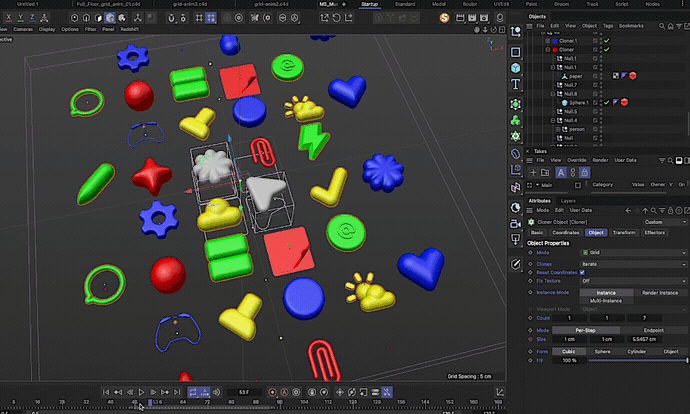Go to start of animation
Viewport: 690px width, 414px height.
pyautogui.click(x=106, y=392)
